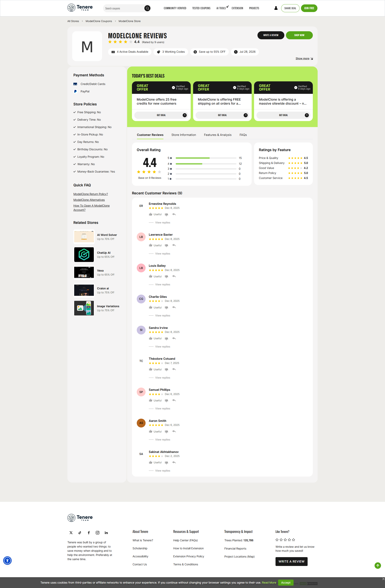
Task: Open Tenere LinkedIn page in footer
Action: click(x=106, y=533)
